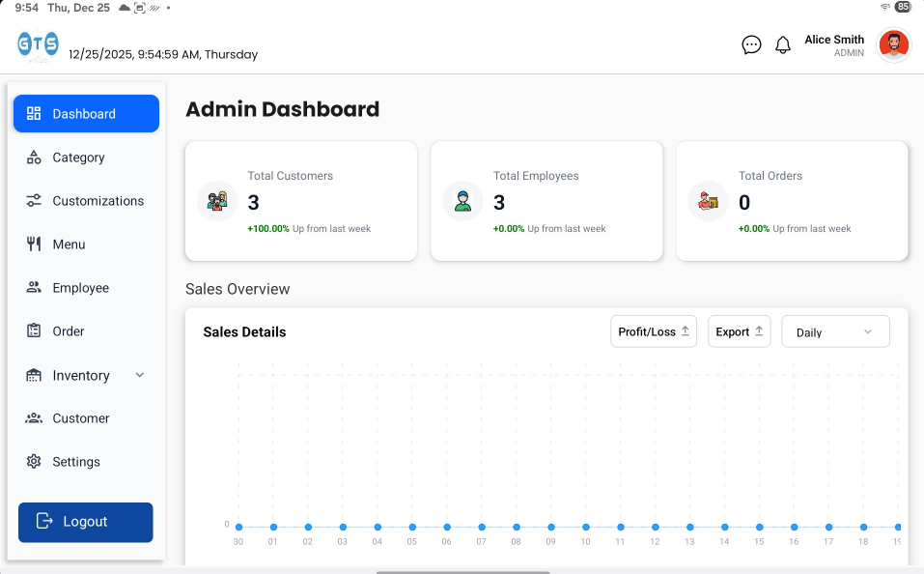
Task: Click the chart data point for 01
Action: [273, 527]
